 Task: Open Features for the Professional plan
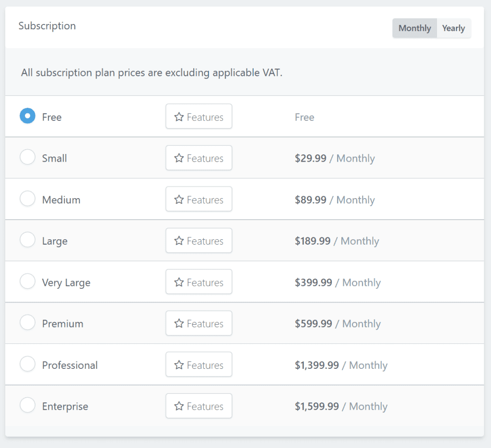click(199, 364)
